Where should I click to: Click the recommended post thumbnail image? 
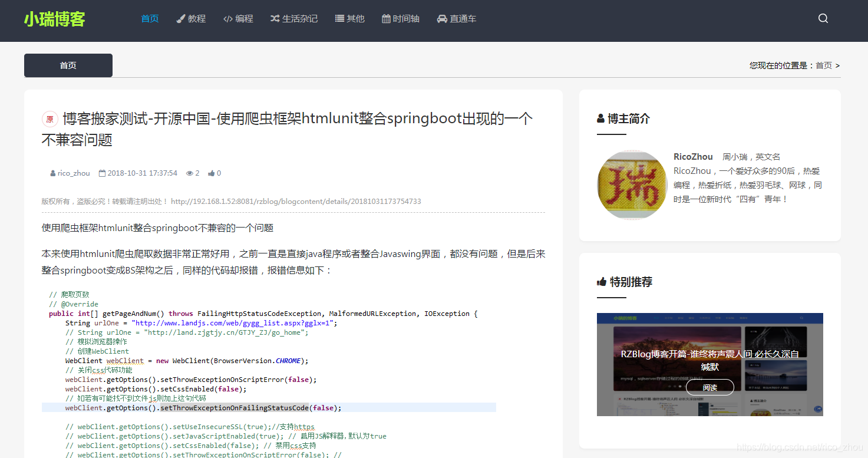point(710,364)
